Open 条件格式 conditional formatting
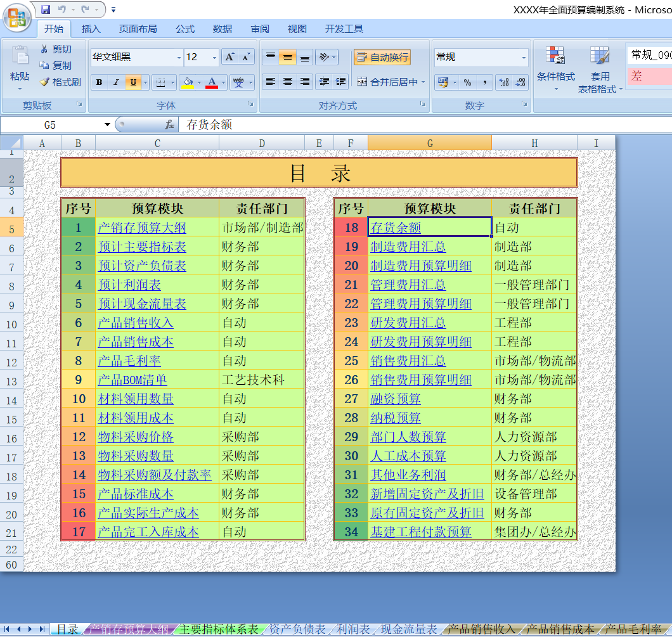672x637 pixels. point(556,68)
